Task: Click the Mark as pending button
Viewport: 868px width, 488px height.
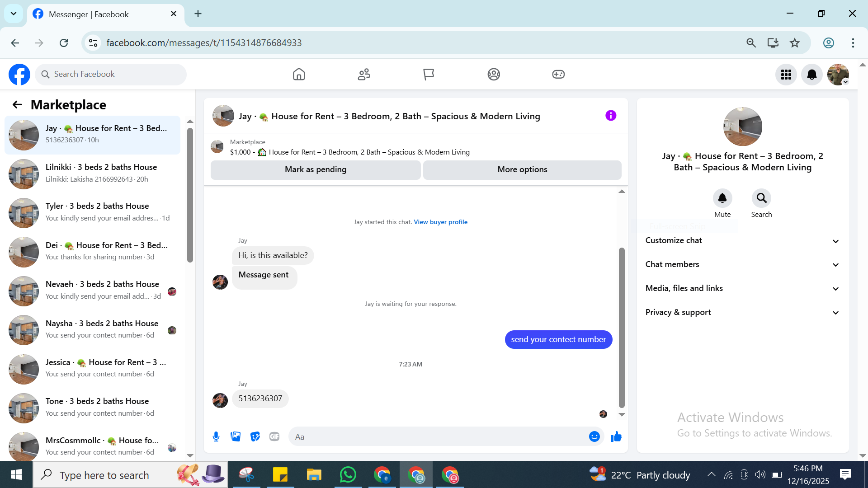Action: pyautogui.click(x=316, y=169)
